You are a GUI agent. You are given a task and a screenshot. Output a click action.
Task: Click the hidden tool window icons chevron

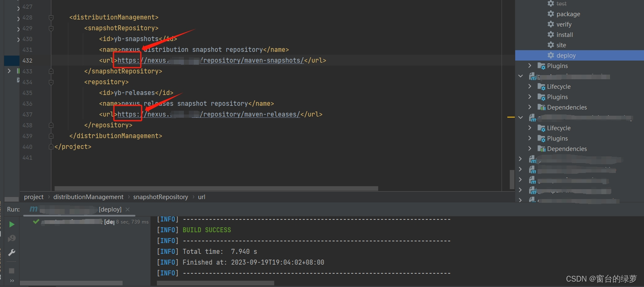tap(11, 280)
